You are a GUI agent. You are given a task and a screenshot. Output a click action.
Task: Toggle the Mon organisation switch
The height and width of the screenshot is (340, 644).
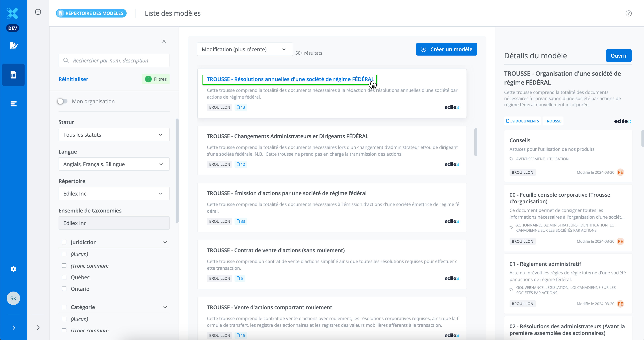tap(62, 101)
